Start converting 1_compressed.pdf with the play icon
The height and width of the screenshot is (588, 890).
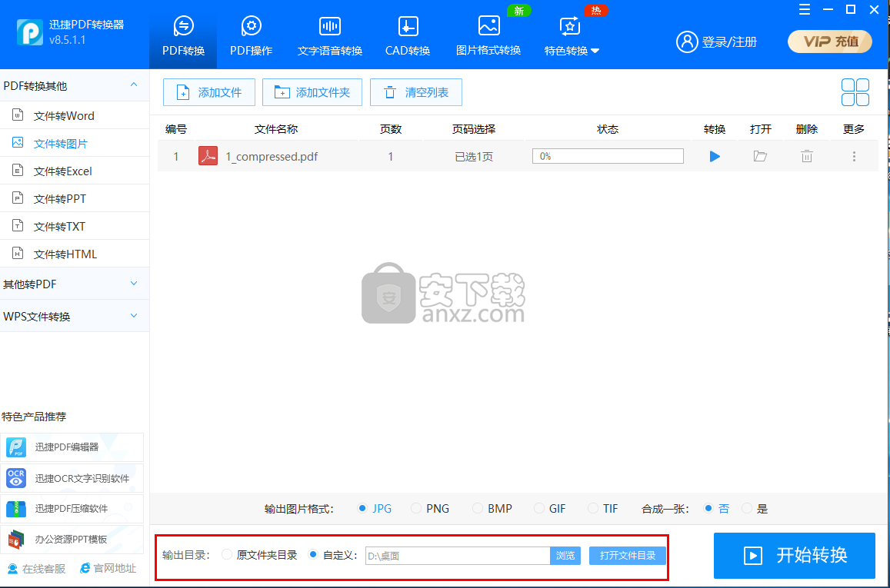715,157
